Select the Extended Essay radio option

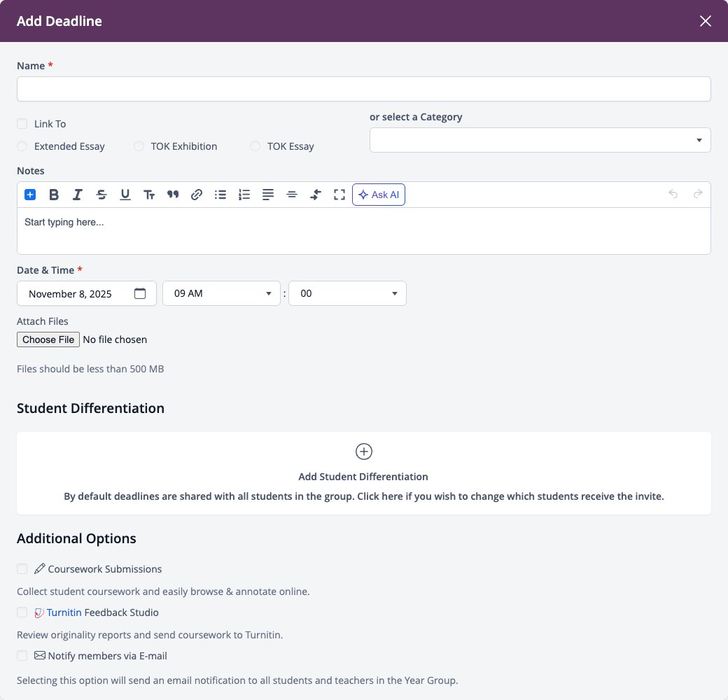pos(22,146)
